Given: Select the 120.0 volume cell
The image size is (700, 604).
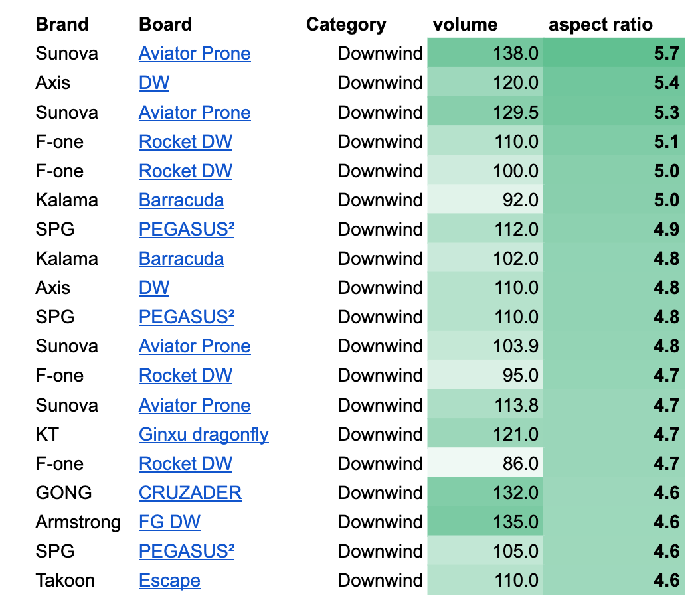Looking at the screenshot, I should 485,82.
